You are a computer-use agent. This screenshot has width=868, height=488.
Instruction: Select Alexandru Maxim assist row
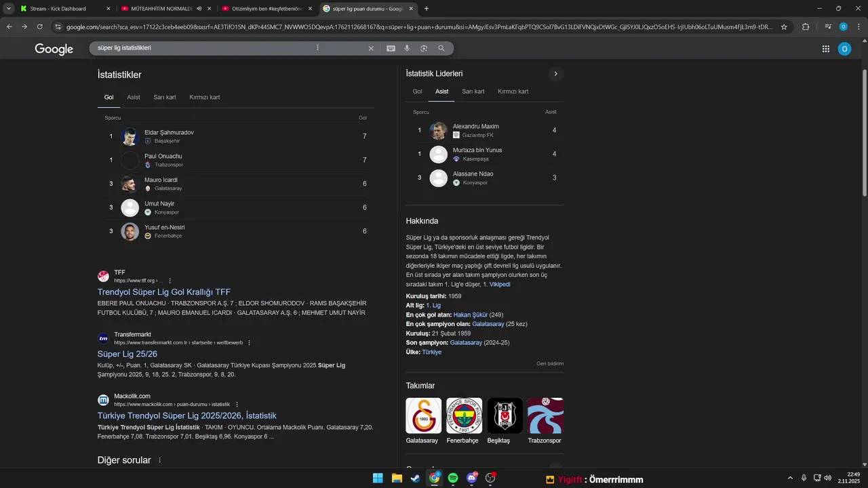[x=485, y=130]
